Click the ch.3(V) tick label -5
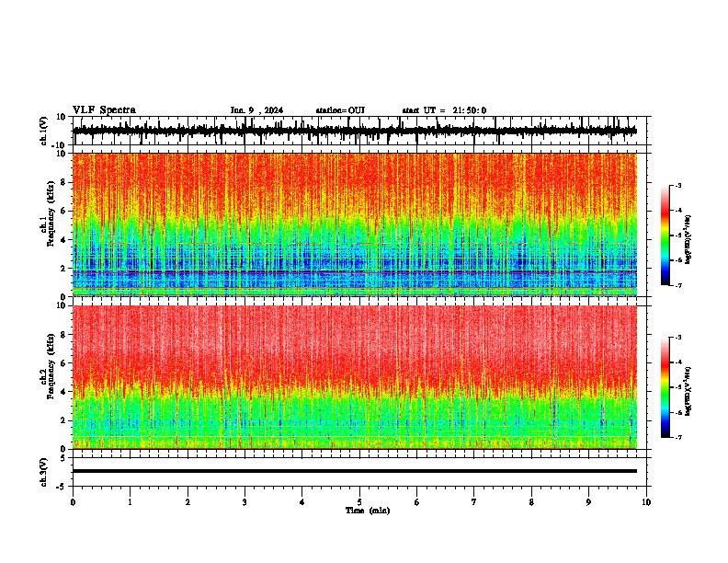 62,487
